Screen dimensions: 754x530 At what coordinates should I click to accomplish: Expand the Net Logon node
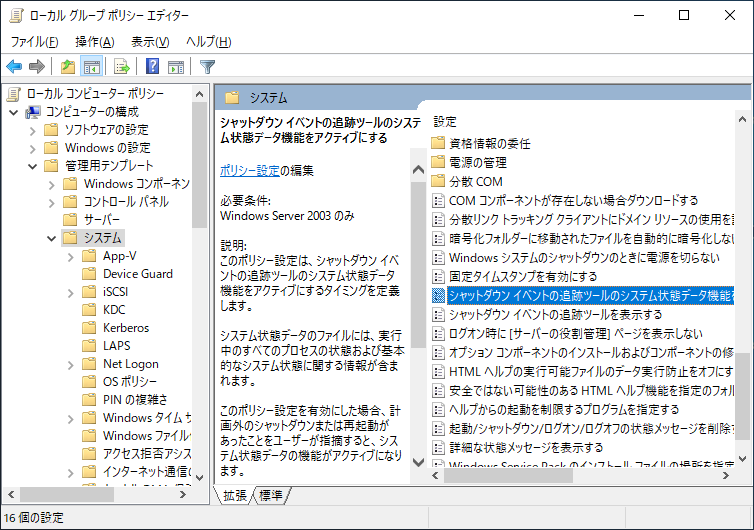pos(71,365)
